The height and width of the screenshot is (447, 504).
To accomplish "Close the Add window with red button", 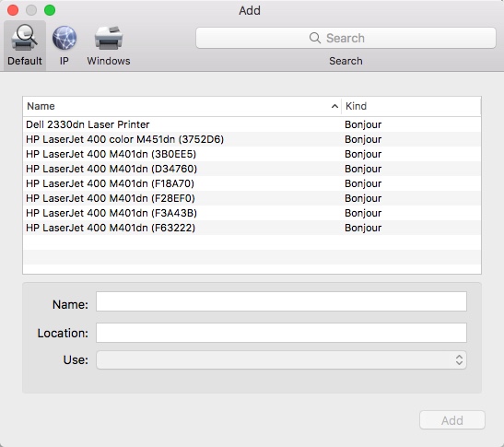I will pyautogui.click(x=13, y=10).
